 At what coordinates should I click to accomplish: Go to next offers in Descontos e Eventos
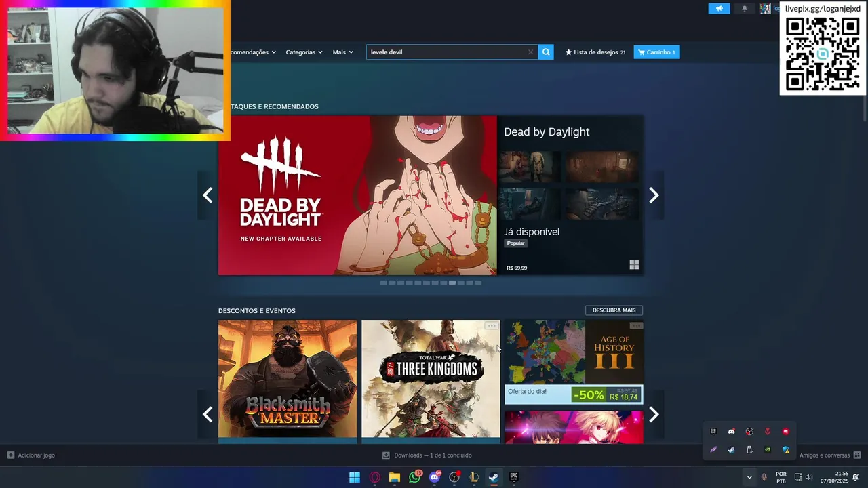point(654,414)
